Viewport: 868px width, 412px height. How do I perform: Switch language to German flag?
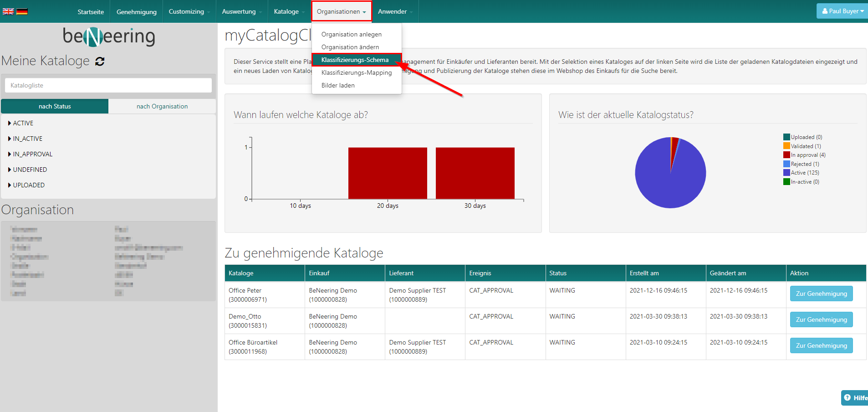[x=22, y=11]
